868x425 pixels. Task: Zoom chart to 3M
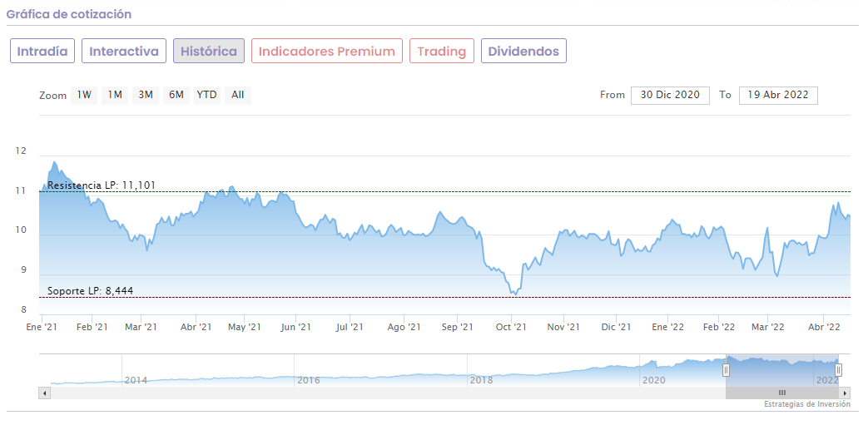(146, 95)
